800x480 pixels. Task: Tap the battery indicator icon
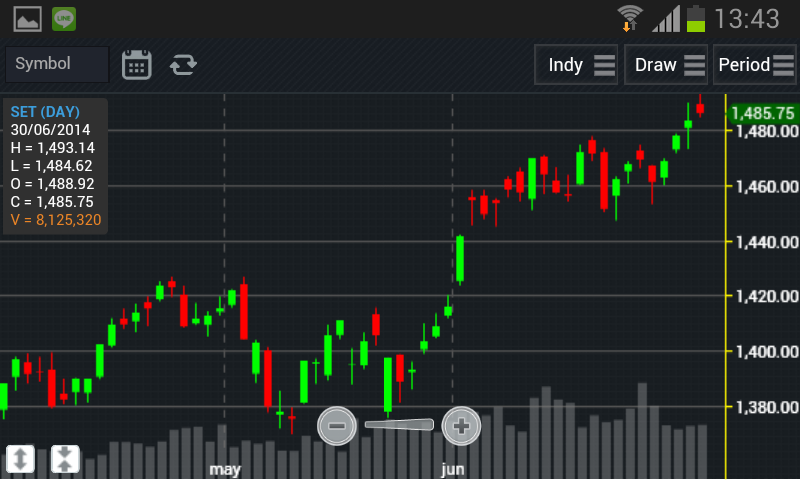click(695, 19)
